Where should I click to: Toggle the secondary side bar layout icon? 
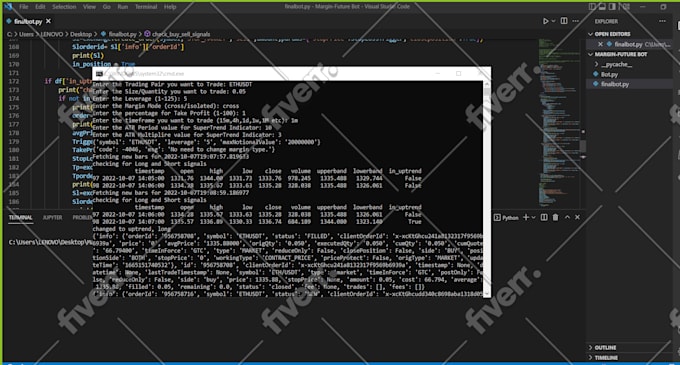612,7
